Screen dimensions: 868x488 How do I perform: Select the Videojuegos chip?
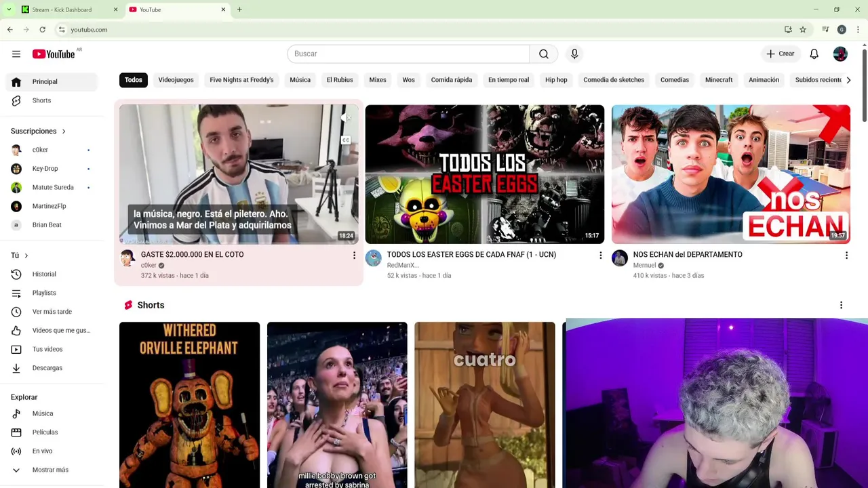(176, 80)
